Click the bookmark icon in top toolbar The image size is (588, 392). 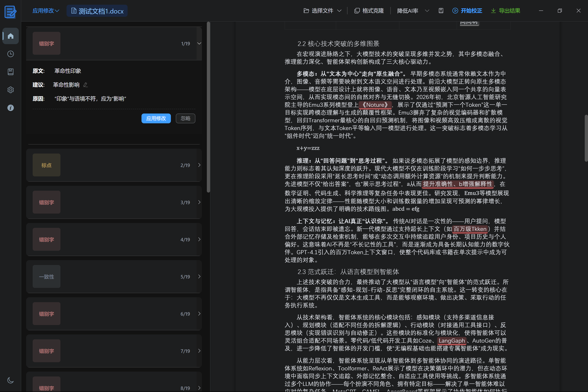coord(441,11)
